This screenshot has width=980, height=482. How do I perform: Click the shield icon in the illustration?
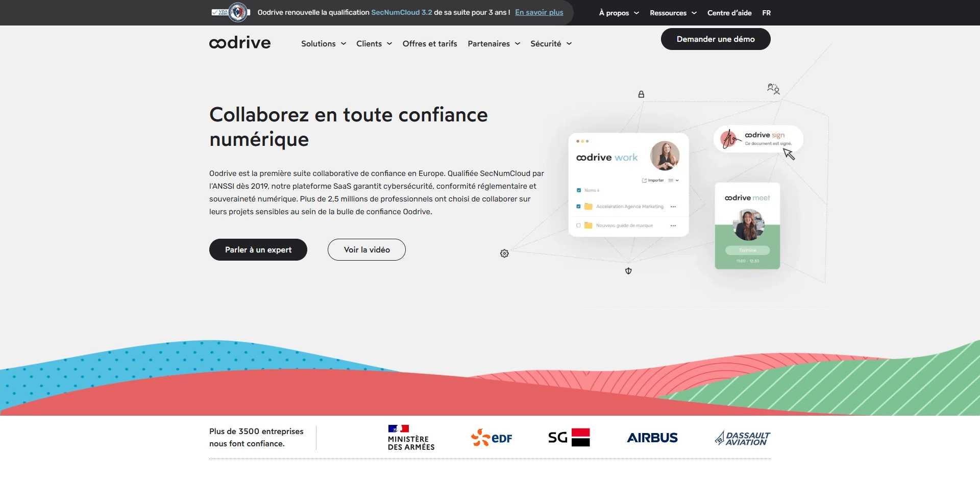628,270
